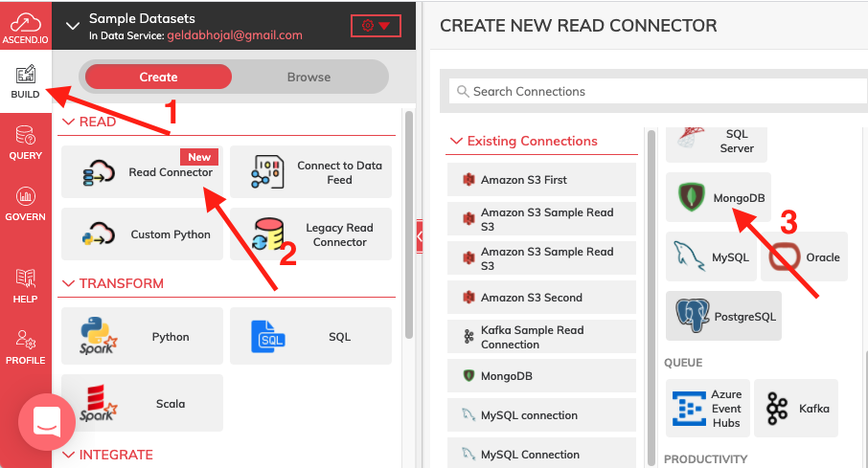868x468 pixels.
Task: Collapse the READ section
Action: click(x=68, y=122)
